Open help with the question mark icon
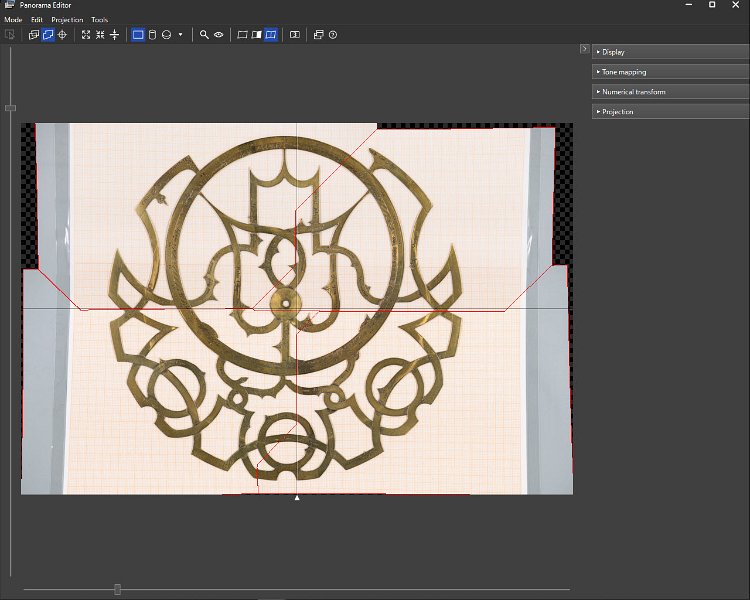This screenshot has height=600, width=750. pos(333,35)
